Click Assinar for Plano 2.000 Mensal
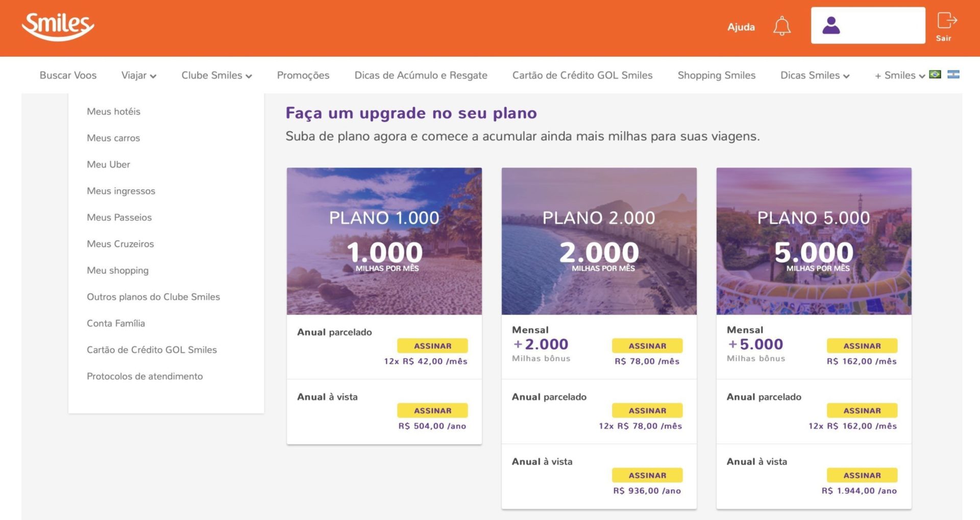The image size is (980, 520). point(647,345)
